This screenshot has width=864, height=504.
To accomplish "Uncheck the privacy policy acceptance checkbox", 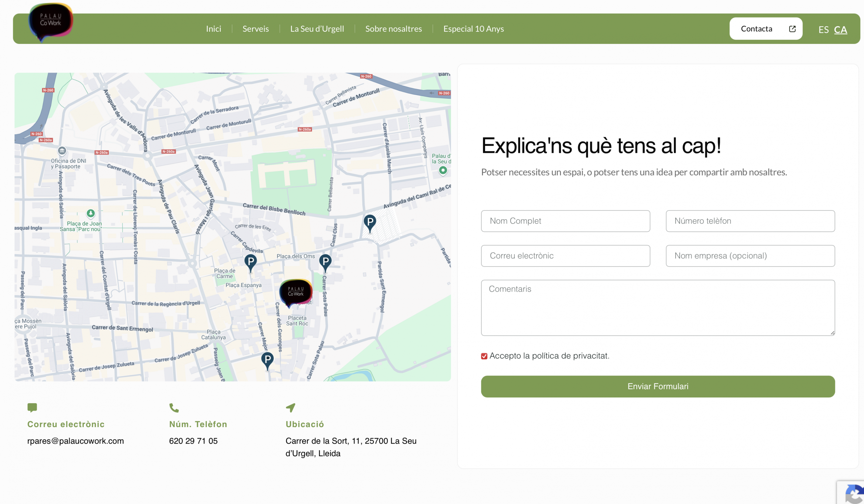I will click(484, 356).
